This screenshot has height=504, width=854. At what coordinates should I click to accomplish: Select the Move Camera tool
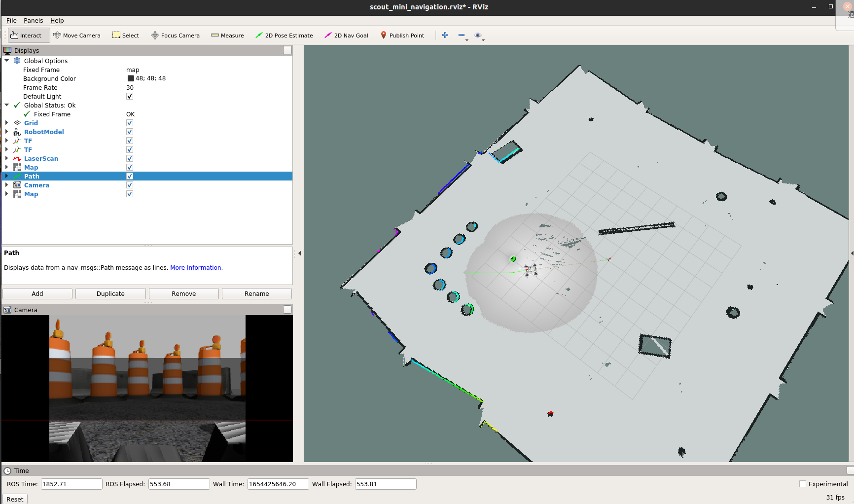[77, 36]
